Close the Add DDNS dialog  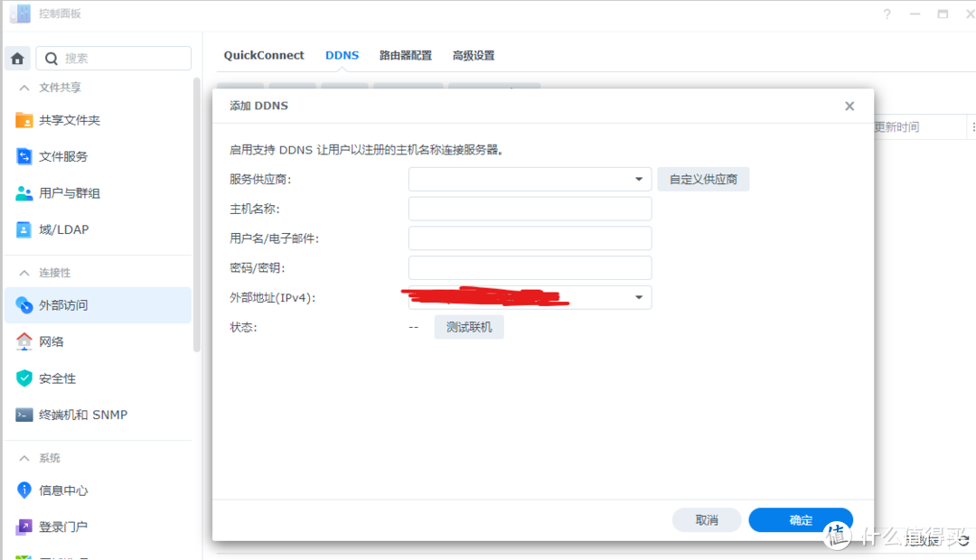[849, 106]
